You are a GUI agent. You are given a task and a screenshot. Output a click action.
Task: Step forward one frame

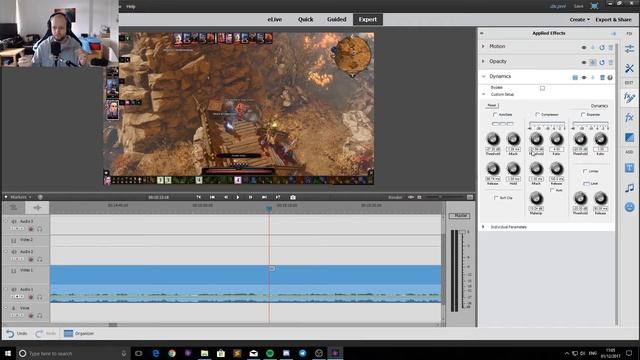(250, 197)
